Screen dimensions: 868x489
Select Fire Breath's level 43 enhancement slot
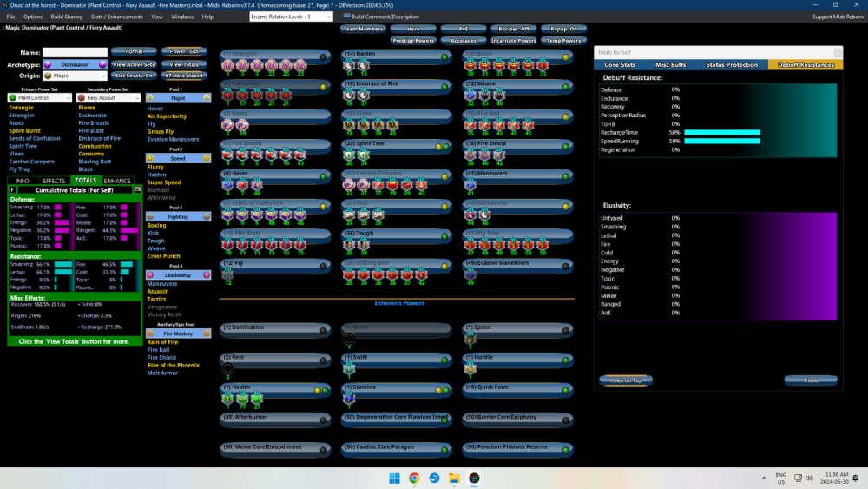point(300,155)
